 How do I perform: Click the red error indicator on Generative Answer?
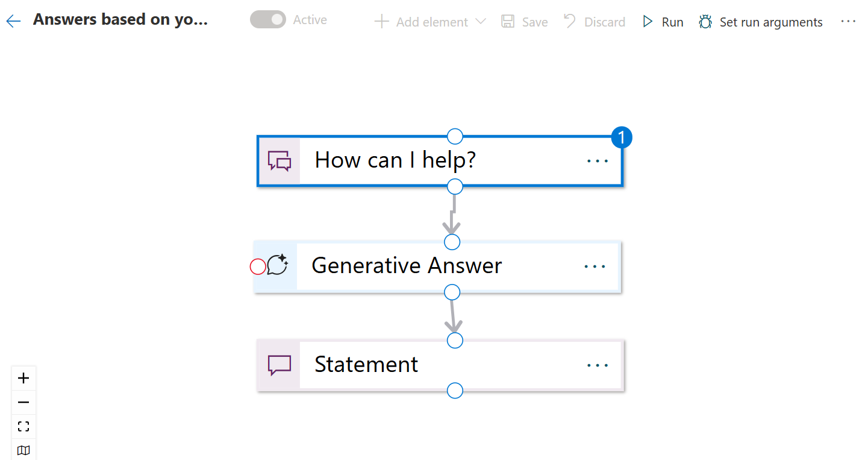pyautogui.click(x=257, y=266)
